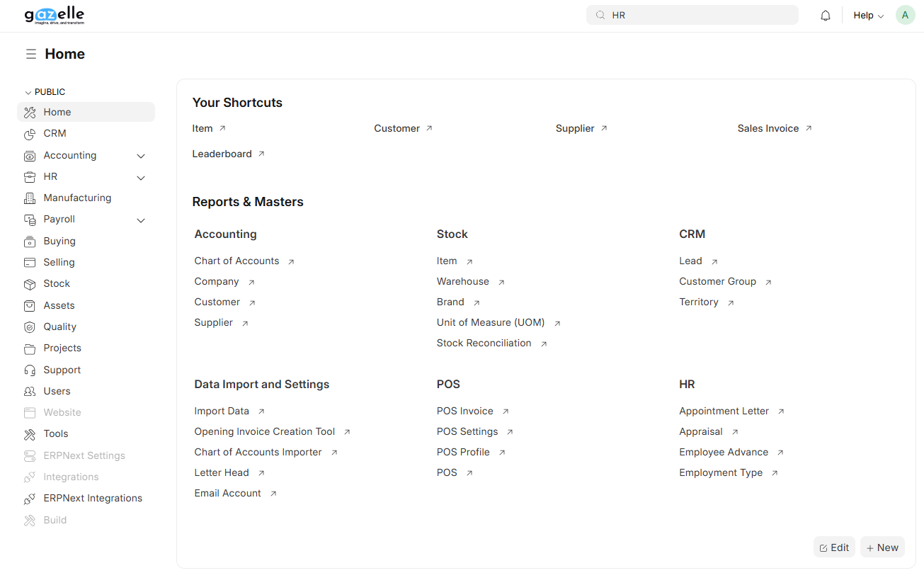Screen dimensions: 924x573
Task: Collapse the PUBLIC workspace section
Action: pyautogui.click(x=28, y=91)
